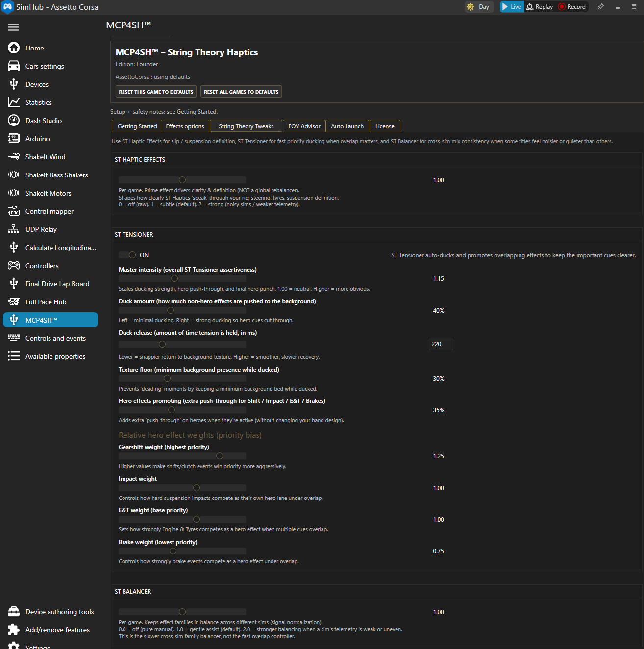
Task: Toggle the Day theme mode
Action: (478, 7)
